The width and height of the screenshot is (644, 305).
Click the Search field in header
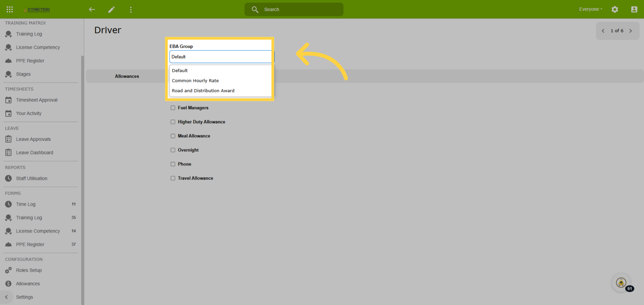click(294, 9)
